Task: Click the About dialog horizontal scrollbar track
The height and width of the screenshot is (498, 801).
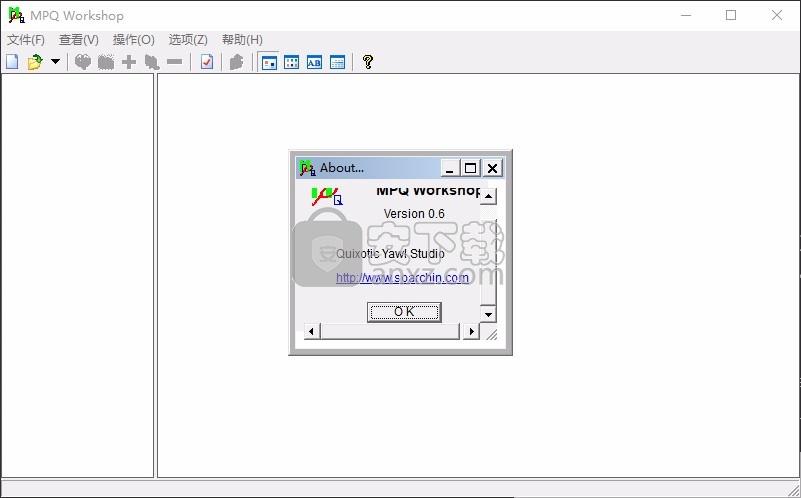Action: (x=390, y=331)
